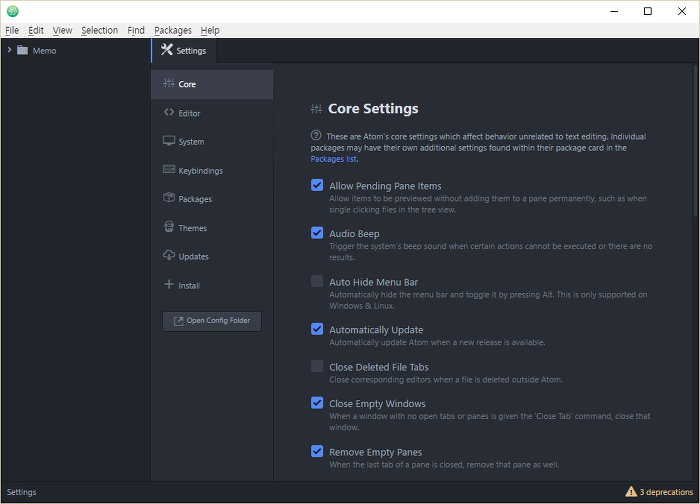This screenshot has height=504, width=700.
Task: Click the sliders icon beside Core Settings heading
Action: 316,108
